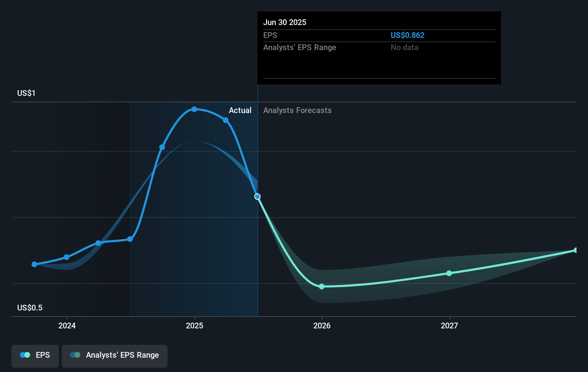Viewport: 588px width, 372px height.
Task: Click the EPS tooltip row label
Action: pyautogui.click(x=270, y=35)
